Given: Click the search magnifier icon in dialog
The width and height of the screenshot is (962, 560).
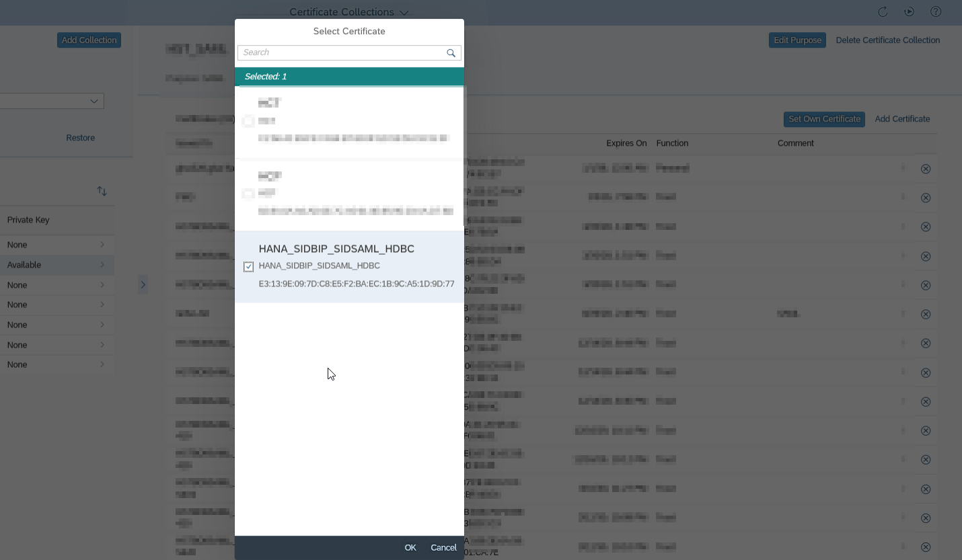Looking at the screenshot, I should point(451,53).
